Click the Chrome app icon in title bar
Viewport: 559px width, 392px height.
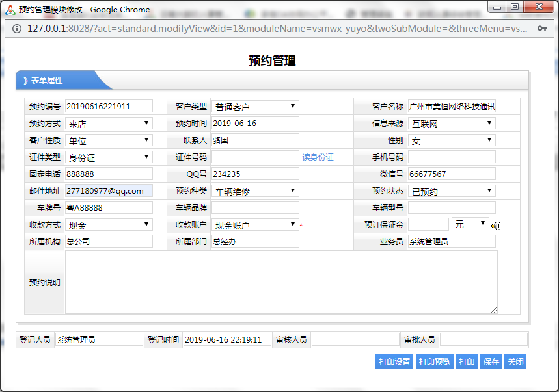(x=9, y=9)
